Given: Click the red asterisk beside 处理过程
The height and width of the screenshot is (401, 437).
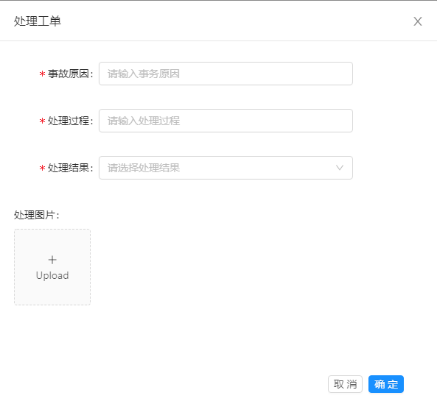Looking at the screenshot, I should 42,121.
